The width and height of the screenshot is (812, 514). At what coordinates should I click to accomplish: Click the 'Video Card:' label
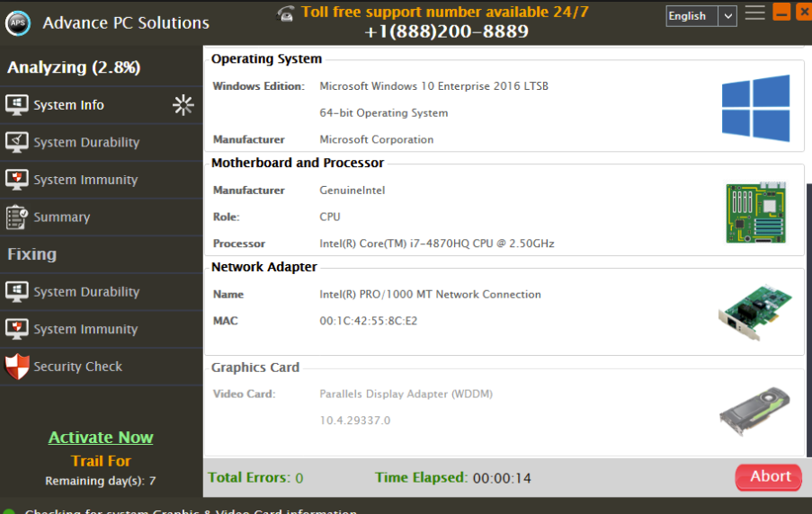[x=244, y=394]
